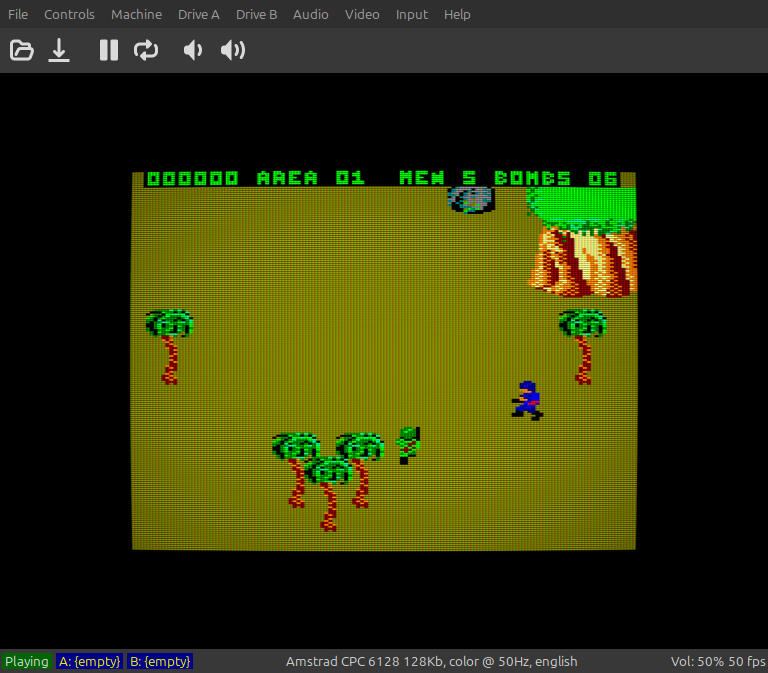
Task: Open the File menu
Action: [x=18, y=14]
